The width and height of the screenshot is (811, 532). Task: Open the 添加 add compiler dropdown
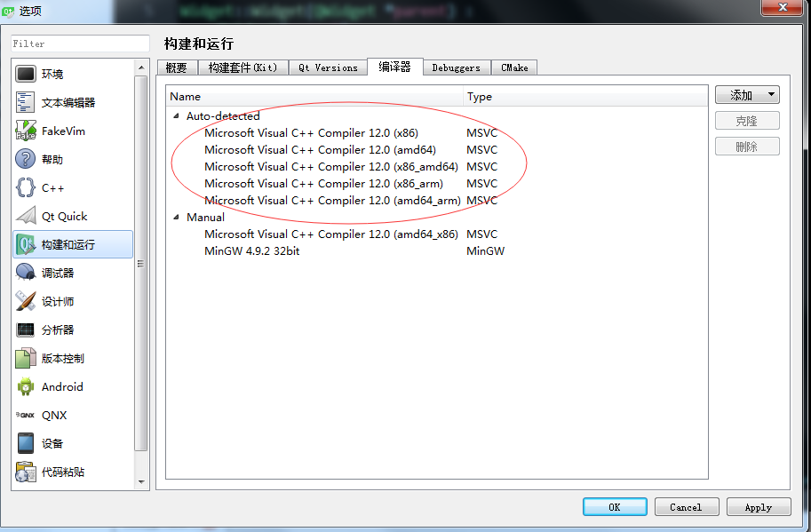point(747,95)
